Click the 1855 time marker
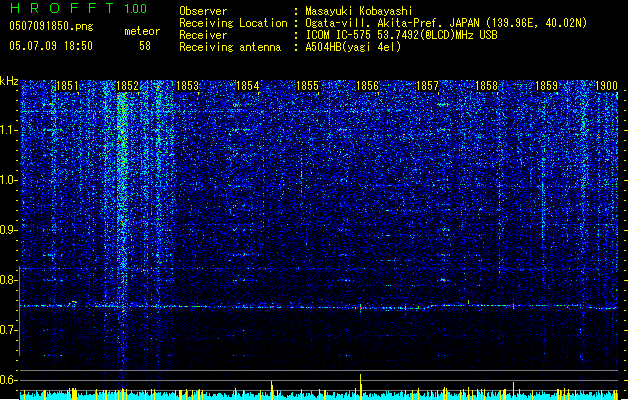The image size is (629, 400). click(307, 86)
